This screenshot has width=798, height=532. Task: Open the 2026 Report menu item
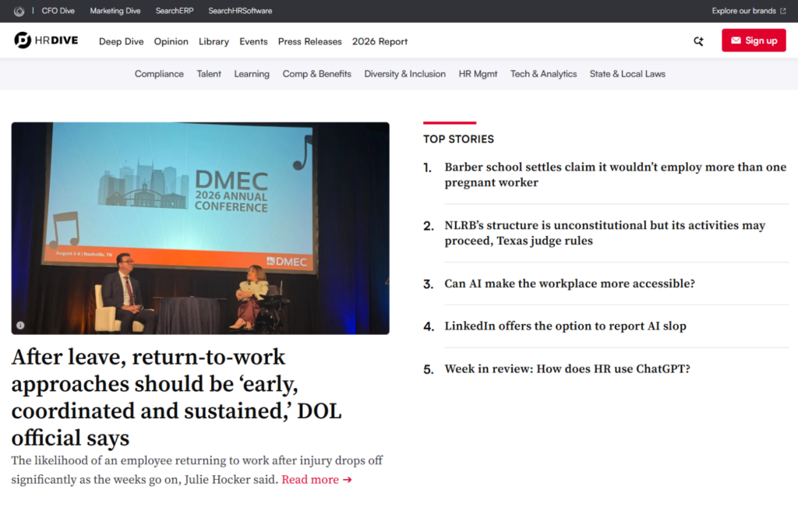click(380, 42)
